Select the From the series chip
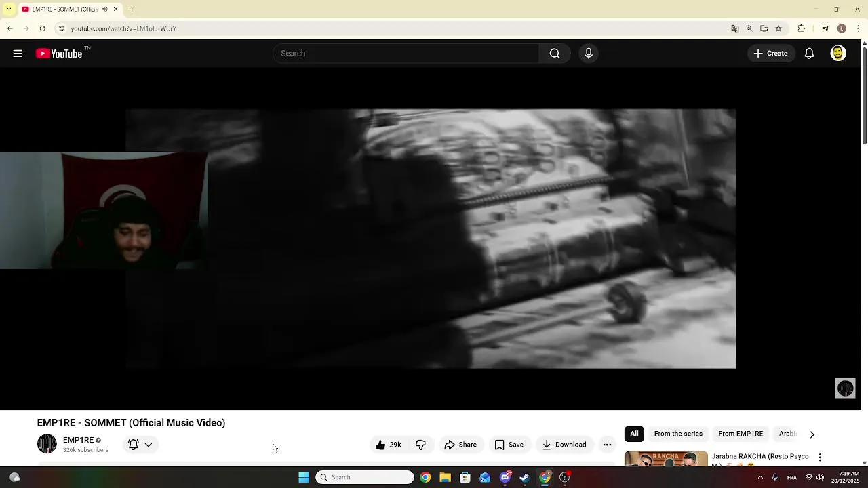 [x=678, y=434]
